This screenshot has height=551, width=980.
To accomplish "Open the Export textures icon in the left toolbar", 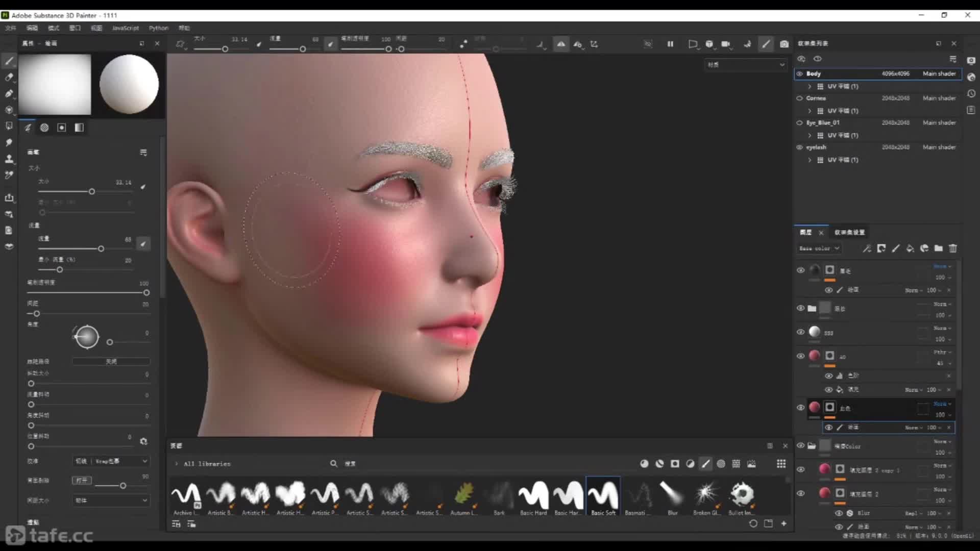I will coord(9,197).
